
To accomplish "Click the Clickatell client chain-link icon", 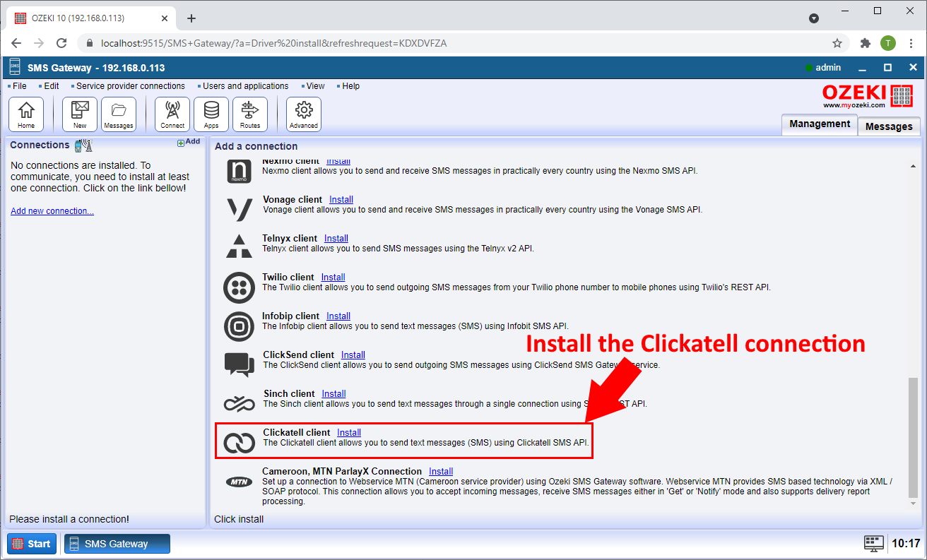I will coord(239,442).
